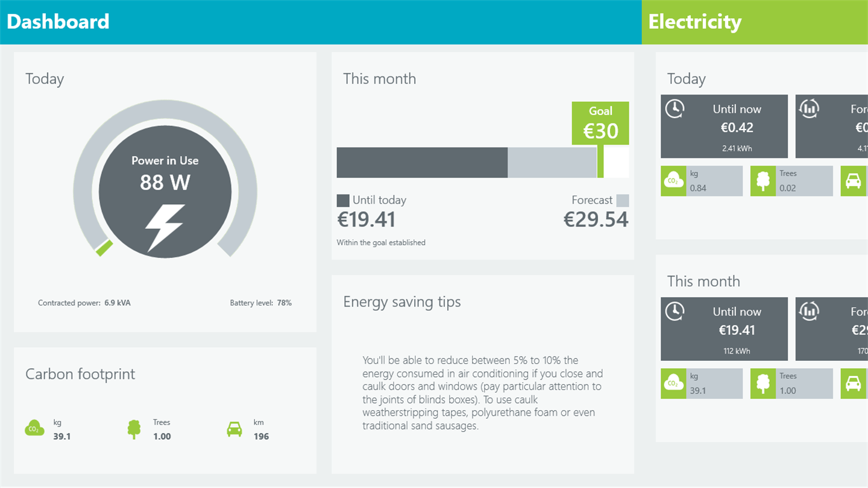868x488 pixels.
Task: Click the CO2 cloud icon in Carbon footprint
Action: point(34,429)
